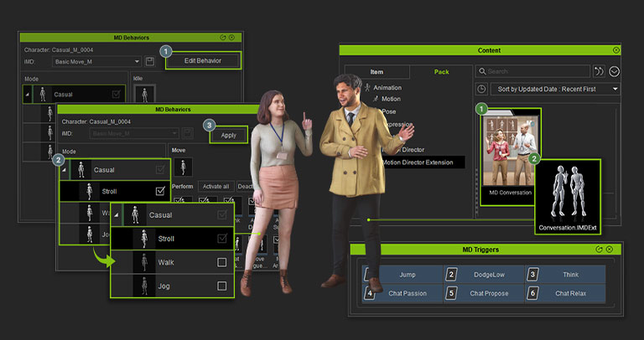The height and width of the screenshot is (340, 644).
Task: Enable the Jog checkbox
Action: (x=221, y=286)
